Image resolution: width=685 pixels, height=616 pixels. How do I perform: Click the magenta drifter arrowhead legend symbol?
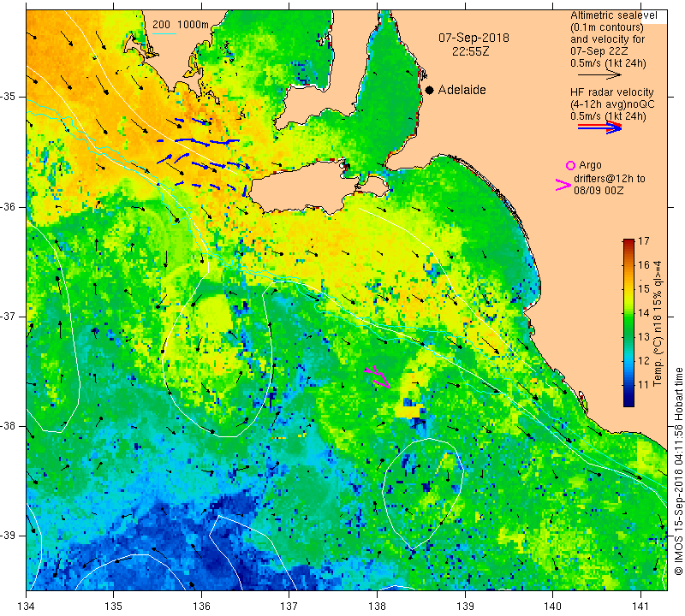tap(563, 185)
